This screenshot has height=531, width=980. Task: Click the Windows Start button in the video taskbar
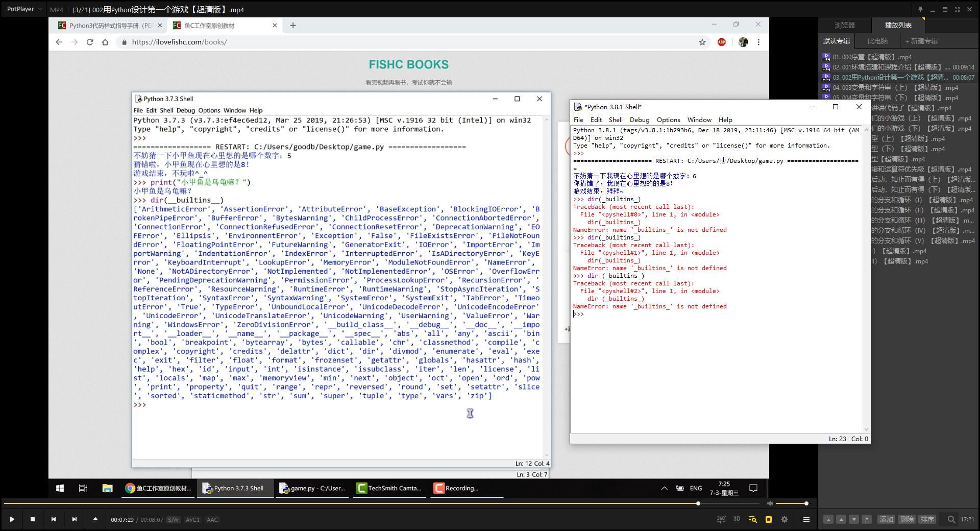tap(60, 488)
